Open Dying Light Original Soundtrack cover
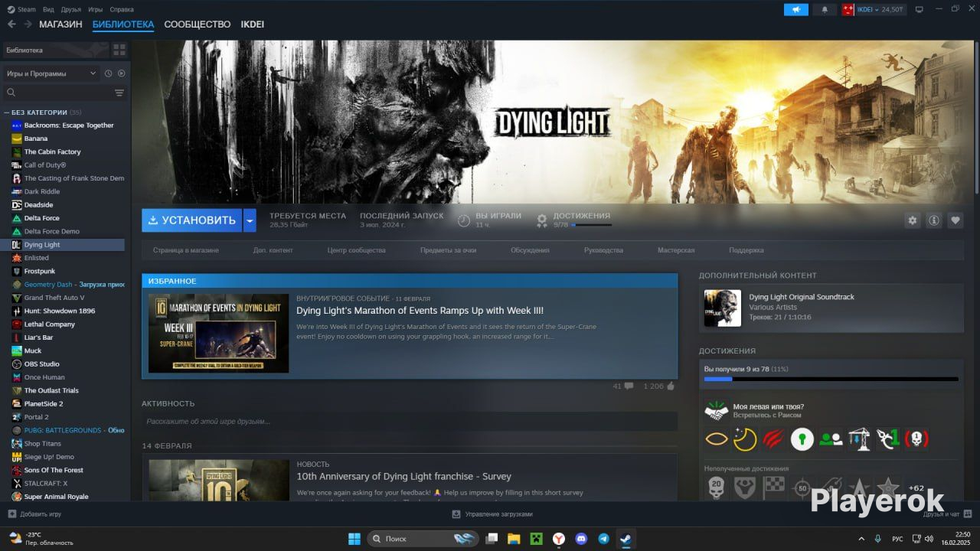980x551 pixels. (x=723, y=308)
